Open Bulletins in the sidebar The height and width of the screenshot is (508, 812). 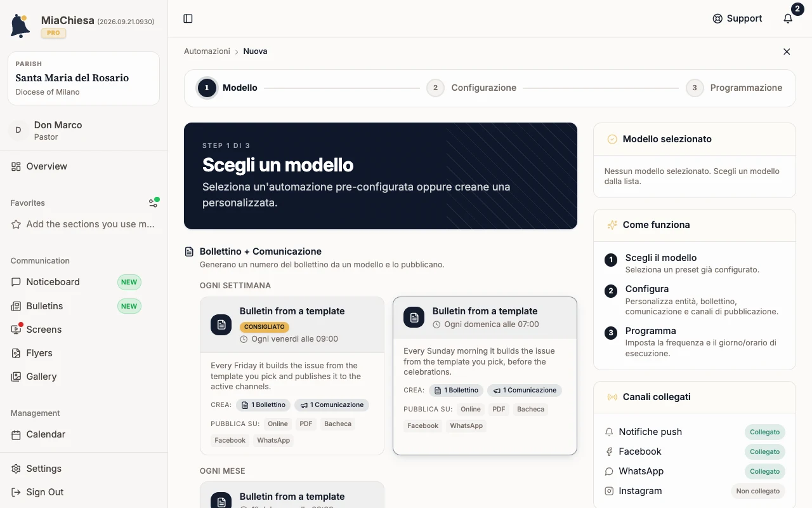(x=84, y=306)
